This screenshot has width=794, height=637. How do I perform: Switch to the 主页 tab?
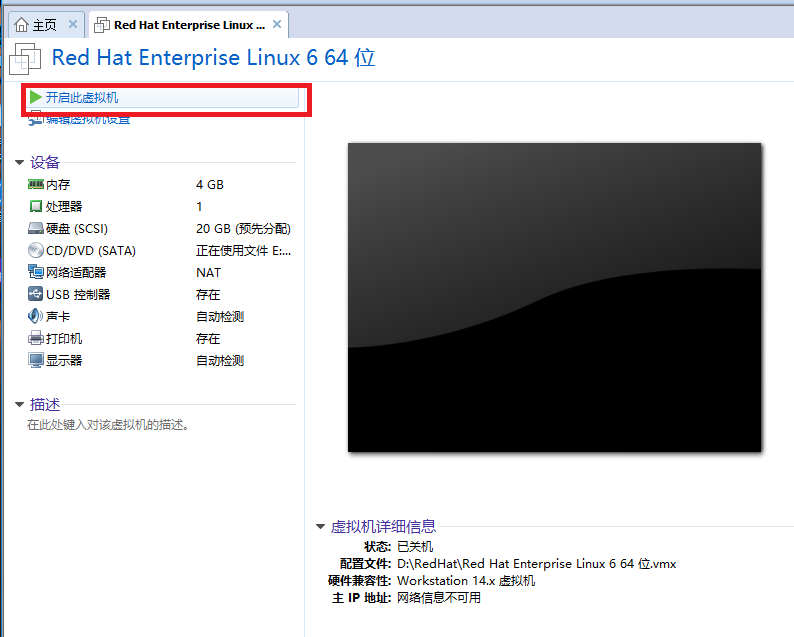click(46, 25)
